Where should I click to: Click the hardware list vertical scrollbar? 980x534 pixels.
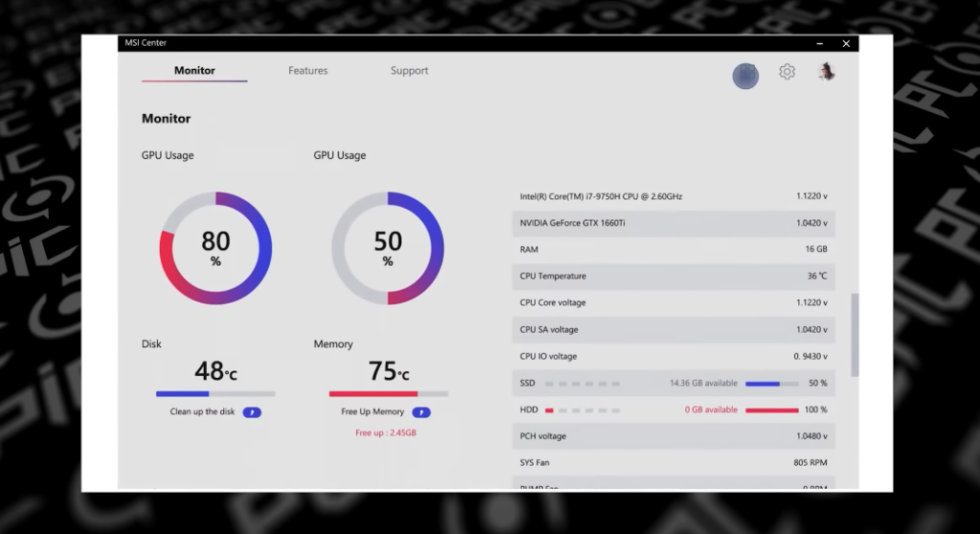pos(855,335)
